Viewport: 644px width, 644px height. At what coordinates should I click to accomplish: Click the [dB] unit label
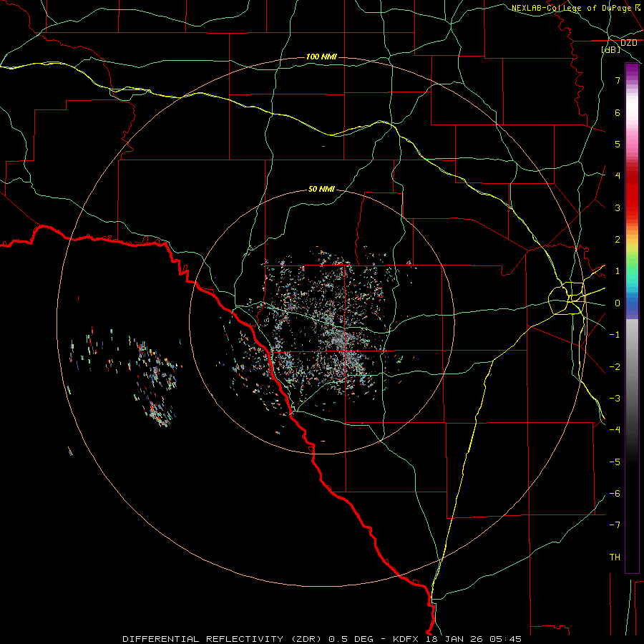610,49
